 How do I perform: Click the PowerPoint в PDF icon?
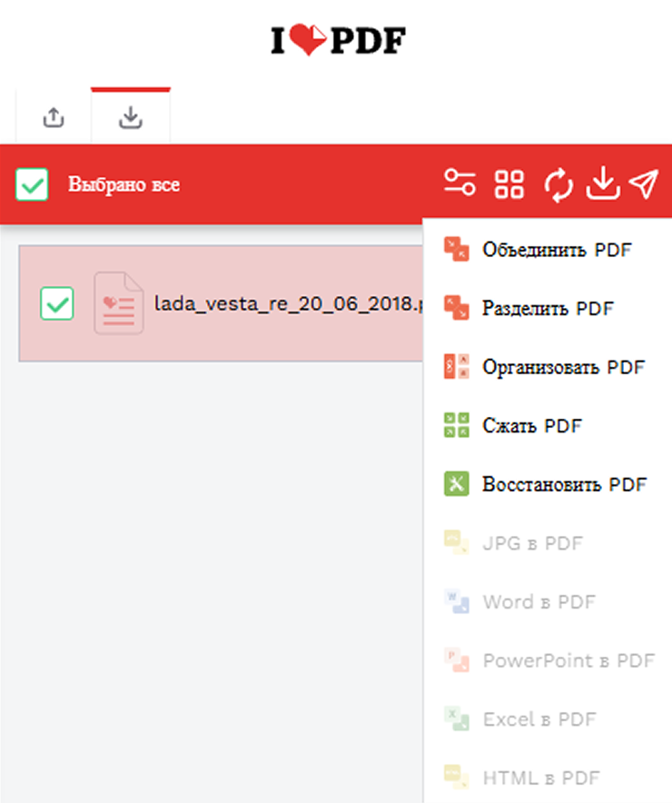457,659
